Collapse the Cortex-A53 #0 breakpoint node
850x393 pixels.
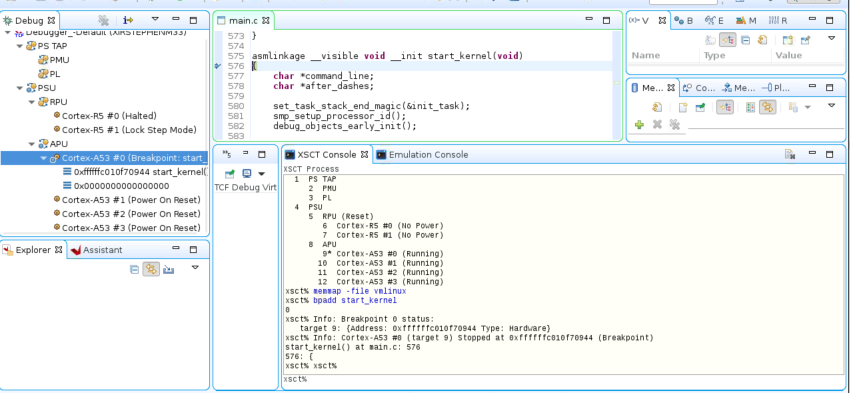click(x=43, y=158)
